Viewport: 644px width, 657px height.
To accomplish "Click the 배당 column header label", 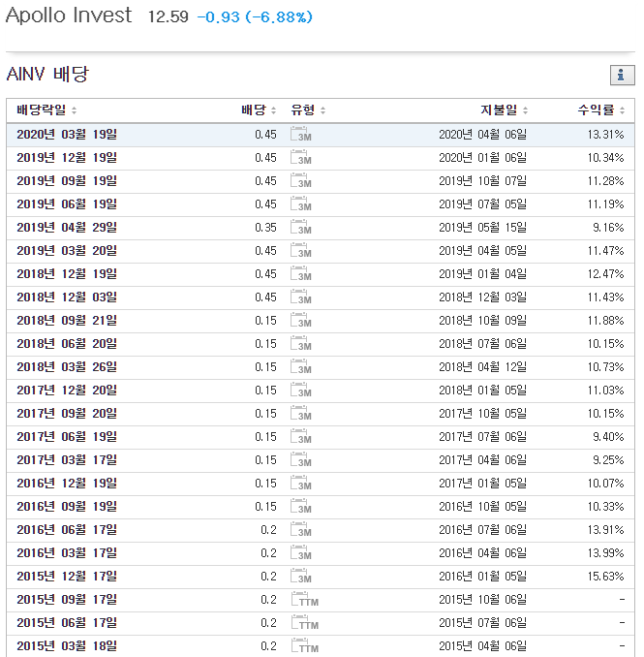I will click(x=254, y=110).
